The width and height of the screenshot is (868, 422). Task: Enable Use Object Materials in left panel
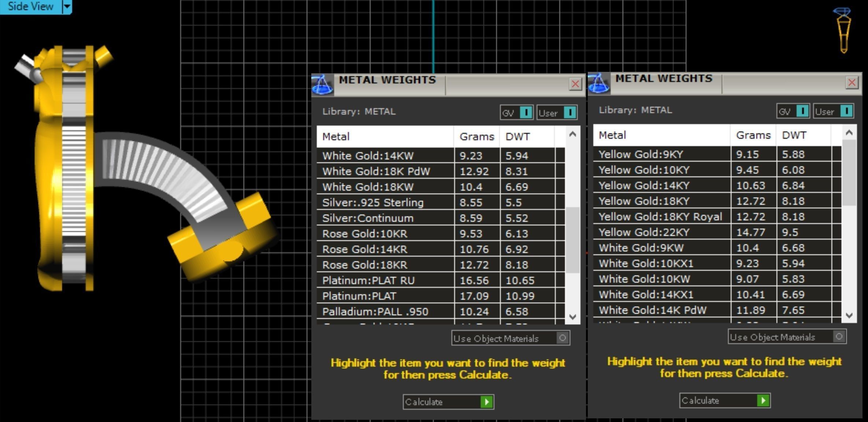[562, 338]
